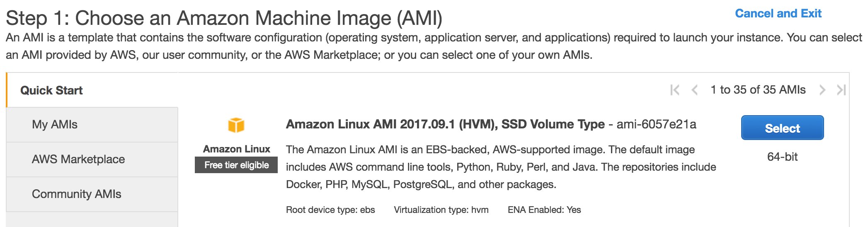
Task: Click the Virtualization type: hvm text
Action: [441, 210]
